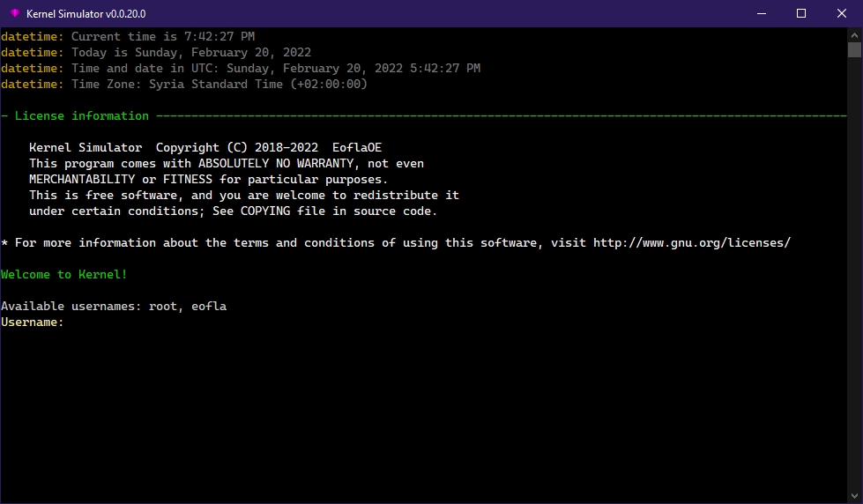The width and height of the screenshot is (863, 504).
Task: Click the gnu.org licenses URL
Action: point(691,243)
